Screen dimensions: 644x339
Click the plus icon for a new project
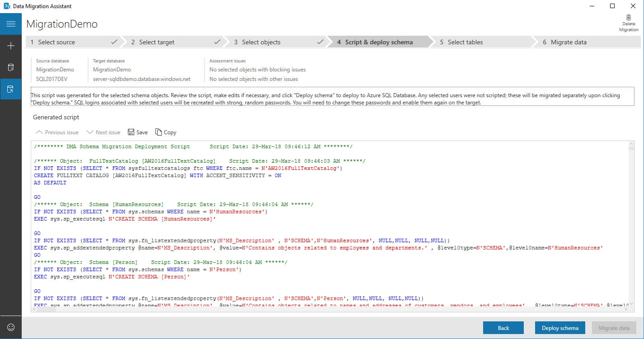point(11,46)
